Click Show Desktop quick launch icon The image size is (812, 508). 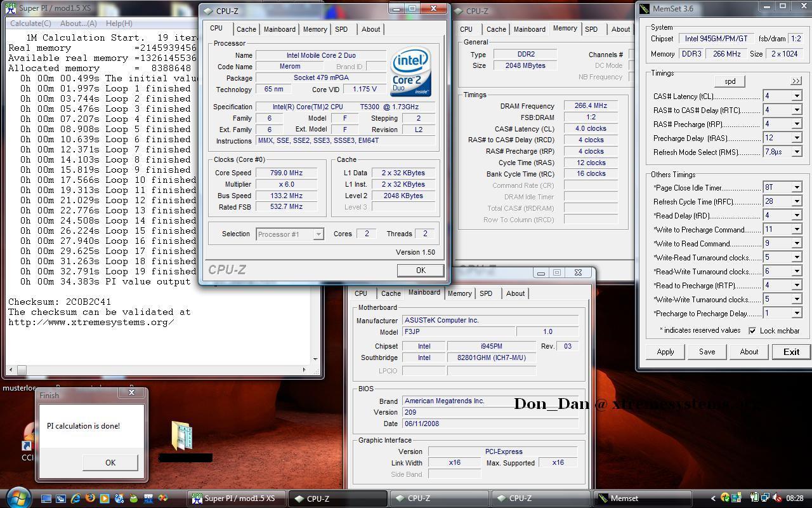[x=46, y=498]
